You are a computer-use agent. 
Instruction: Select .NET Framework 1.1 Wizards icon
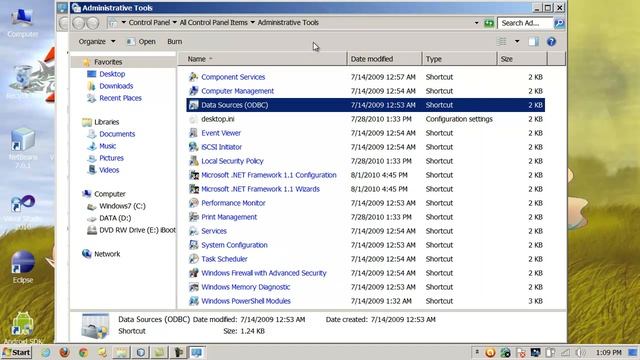(193, 189)
